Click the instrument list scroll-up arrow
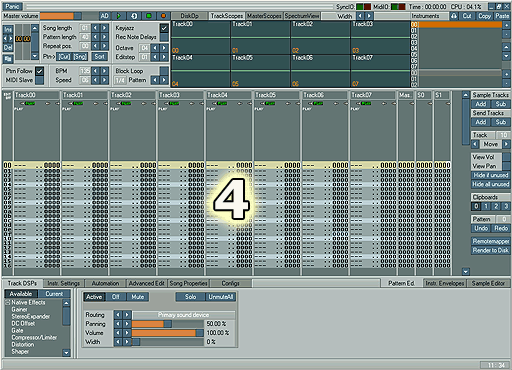Screen dimensions: 512x370 pyautogui.click(x=506, y=47)
